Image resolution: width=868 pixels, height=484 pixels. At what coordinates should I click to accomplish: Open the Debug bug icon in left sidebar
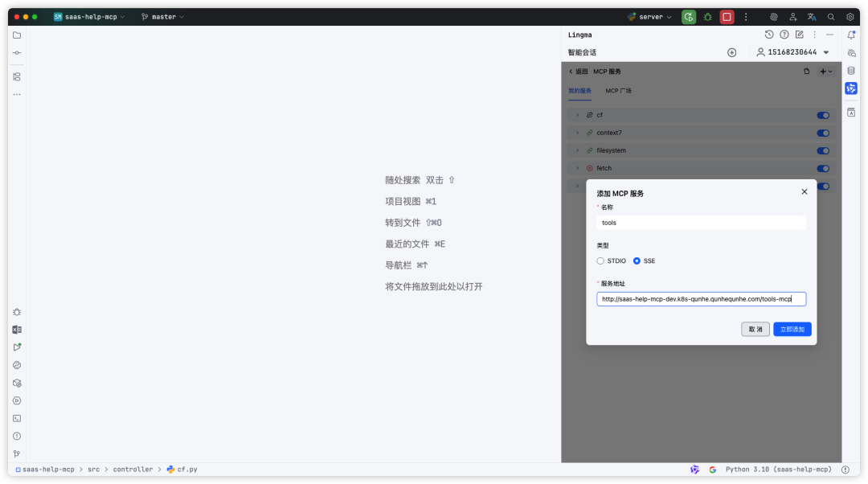pyautogui.click(x=17, y=312)
